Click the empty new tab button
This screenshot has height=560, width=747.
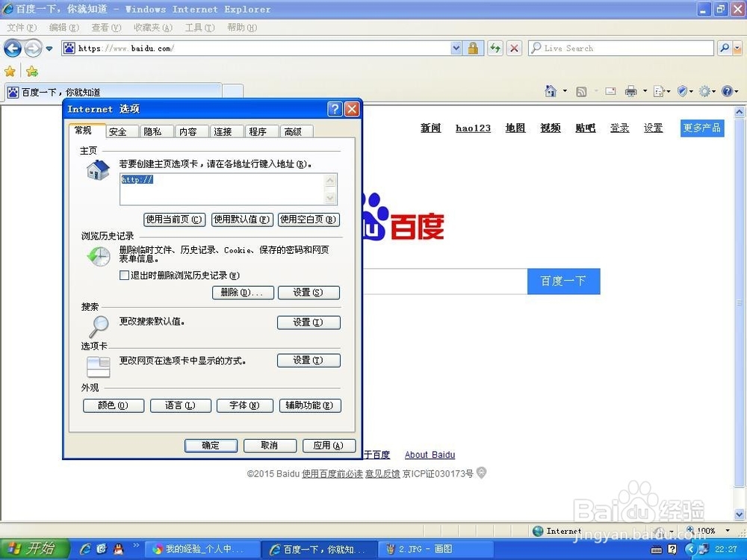(232, 91)
